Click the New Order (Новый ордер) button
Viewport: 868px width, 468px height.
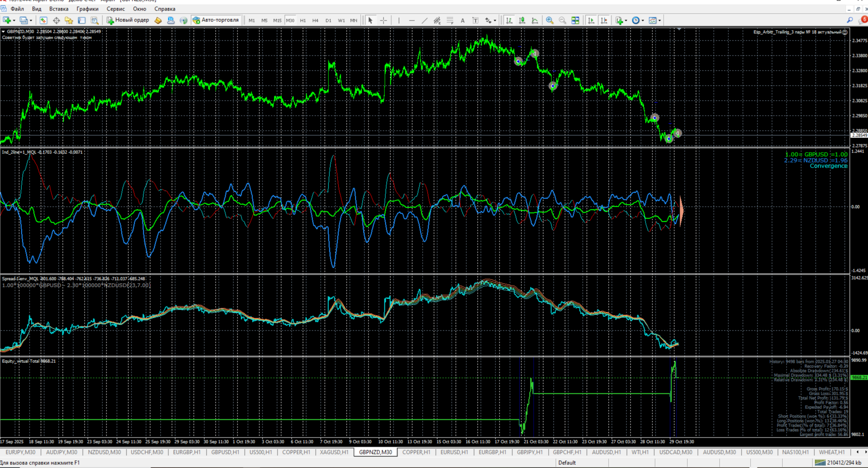tap(128, 20)
